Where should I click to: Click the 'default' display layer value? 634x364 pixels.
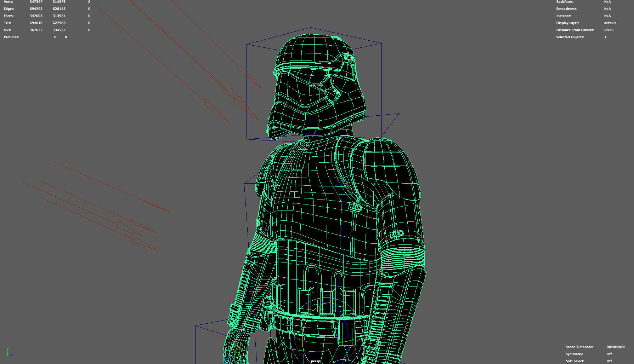[x=610, y=23]
